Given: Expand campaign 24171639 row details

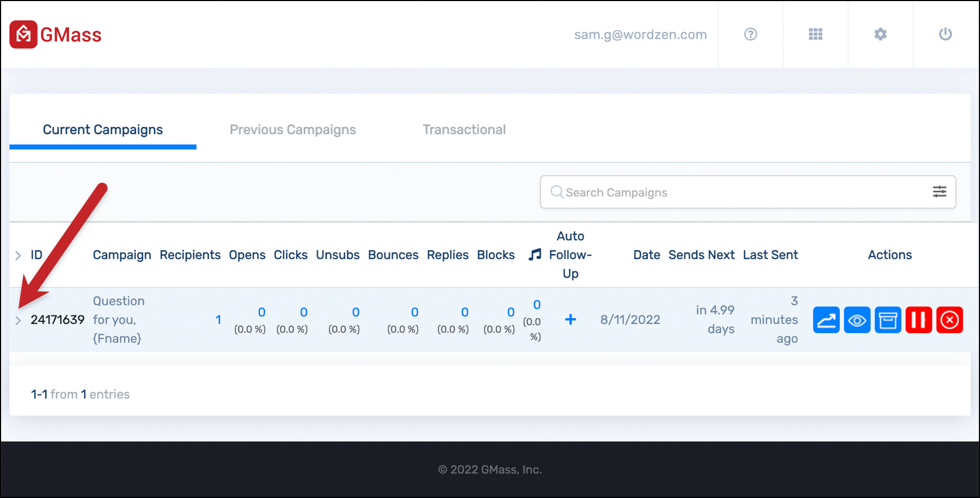Looking at the screenshot, I should 18,320.
